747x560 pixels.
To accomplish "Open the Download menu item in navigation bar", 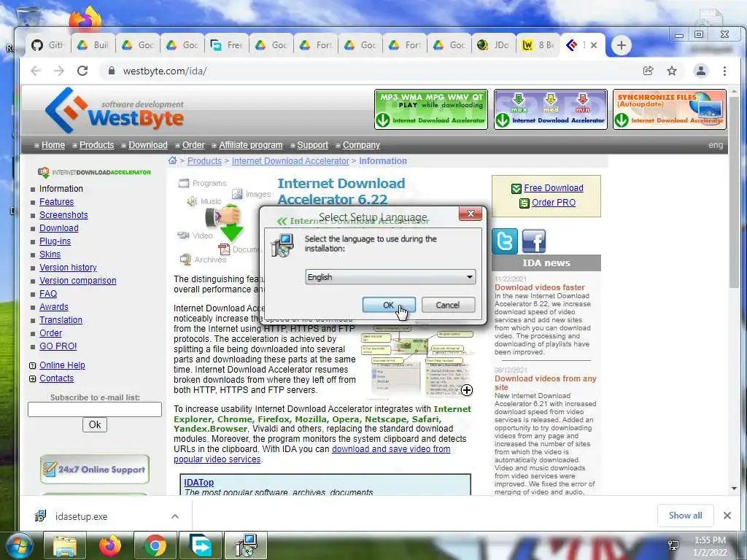I will (x=147, y=145).
